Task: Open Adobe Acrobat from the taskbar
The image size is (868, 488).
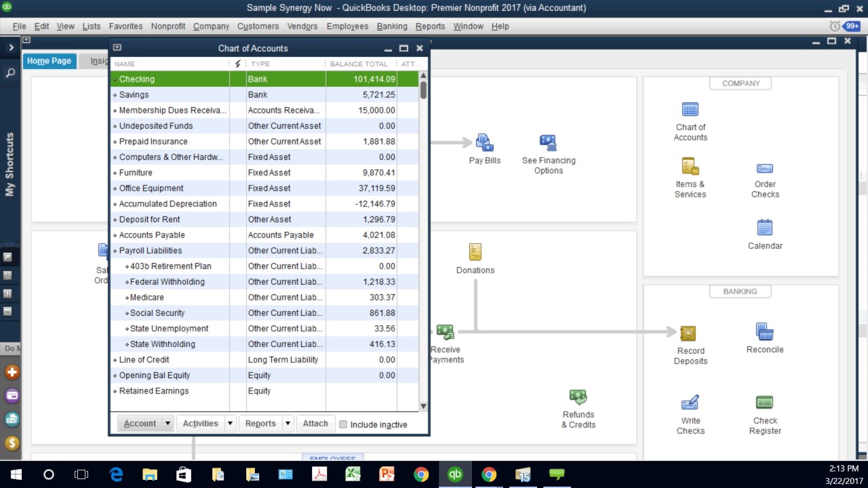Action: tap(319, 474)
